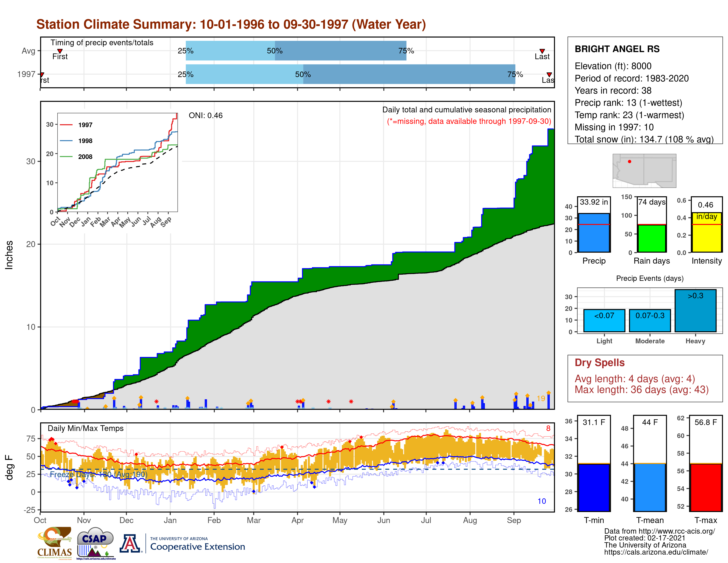
Task: Click 'Precip rank: 13 (1-wettest)' line
Action: [x=628, y=103]
